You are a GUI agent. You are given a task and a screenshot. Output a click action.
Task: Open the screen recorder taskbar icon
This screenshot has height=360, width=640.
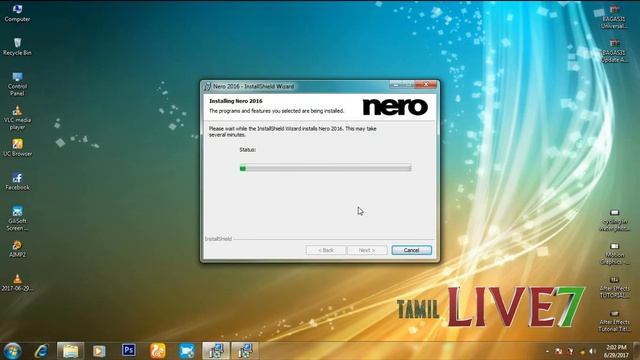click(x=187, y=351)
